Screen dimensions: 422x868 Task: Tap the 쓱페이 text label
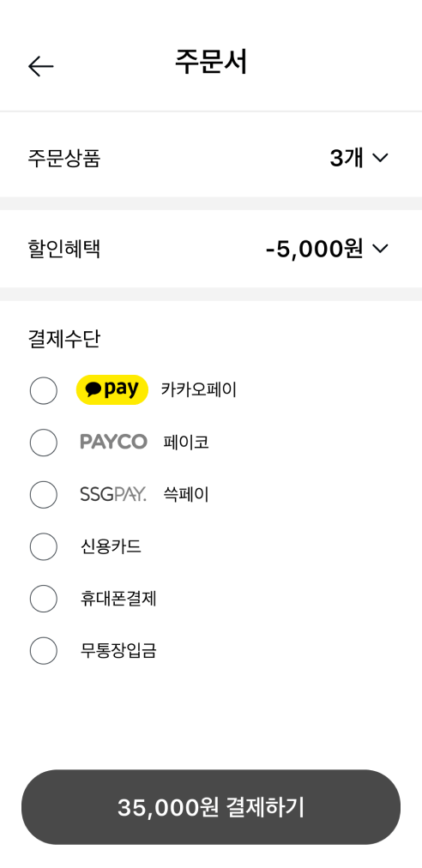coord(186,494)
